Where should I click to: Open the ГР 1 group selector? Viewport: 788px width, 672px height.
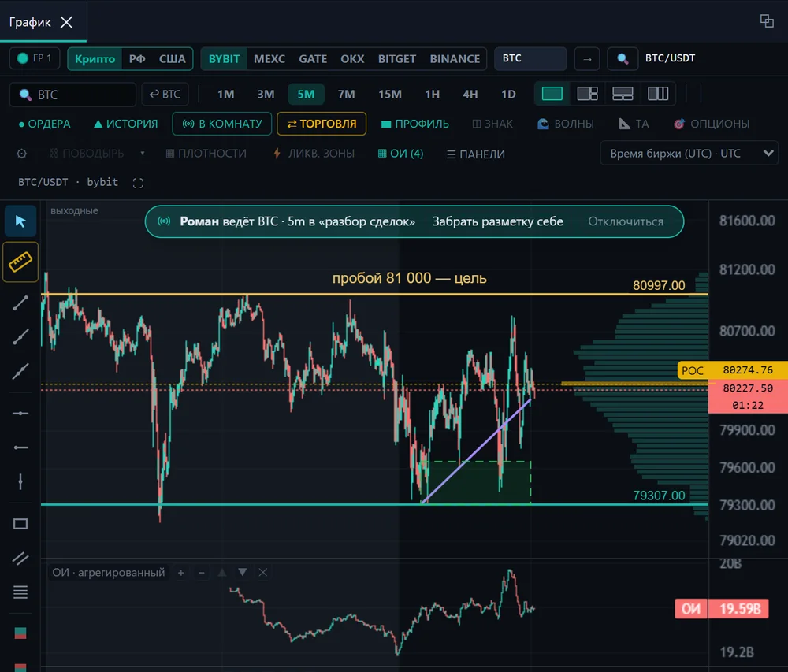35,59
